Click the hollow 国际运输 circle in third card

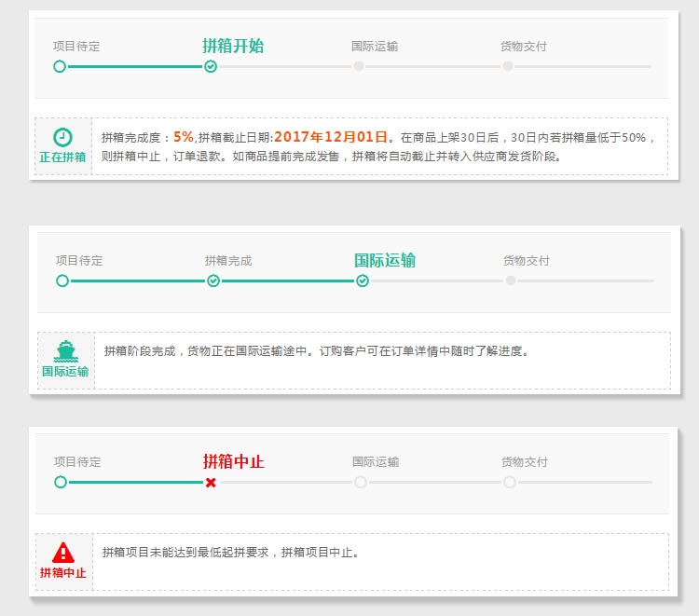361,483
